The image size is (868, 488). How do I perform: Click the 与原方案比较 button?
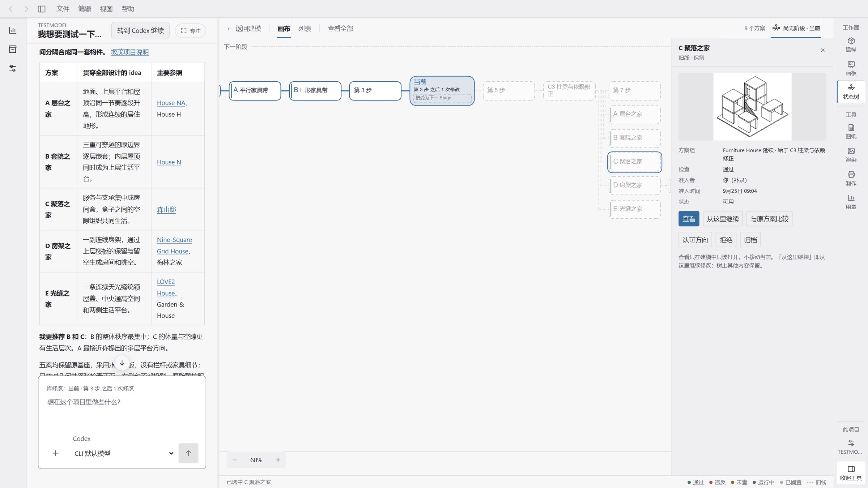click(x=769, y=219)
